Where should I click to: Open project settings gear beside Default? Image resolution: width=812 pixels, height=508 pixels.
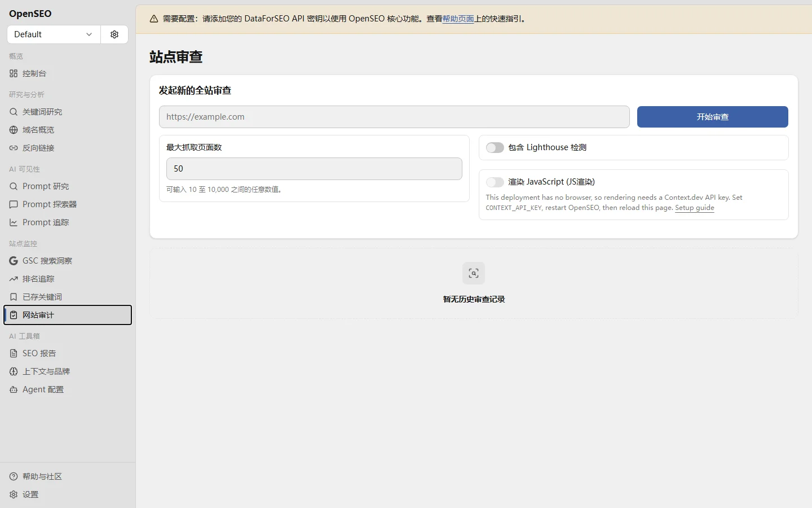pyautogui.click(x=114, y=34)
